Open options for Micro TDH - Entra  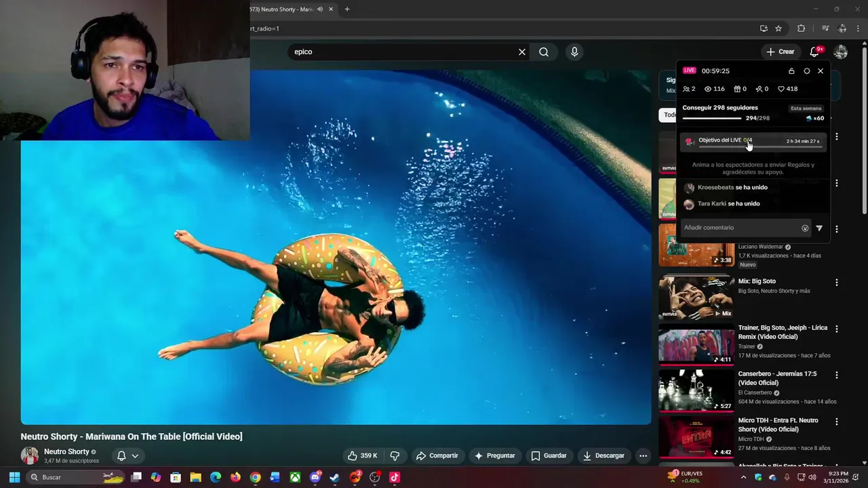click(837, 421)
